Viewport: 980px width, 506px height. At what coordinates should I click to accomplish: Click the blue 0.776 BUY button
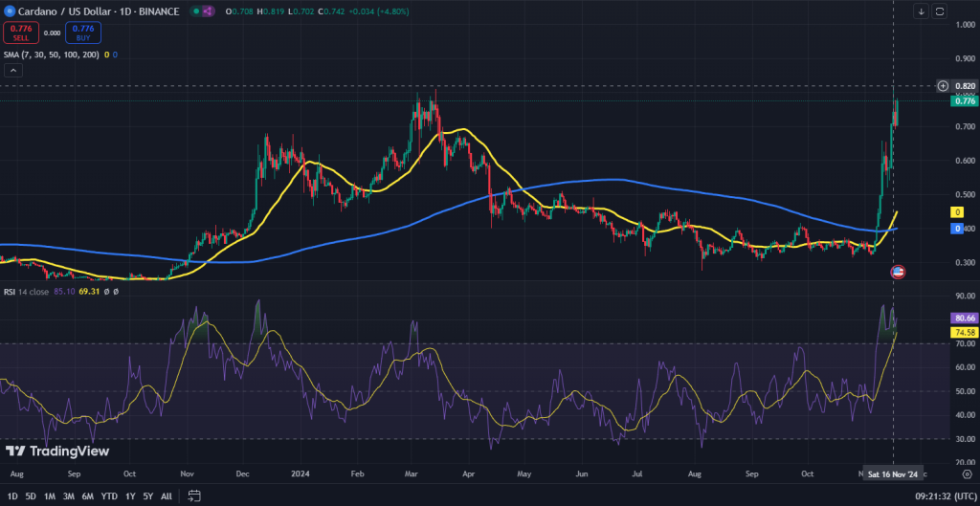tap(83, 33)
